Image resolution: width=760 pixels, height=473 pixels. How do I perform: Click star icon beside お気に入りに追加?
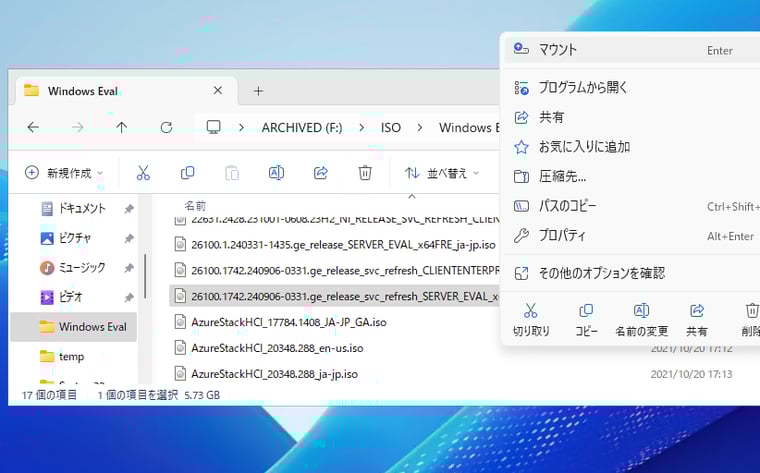click(521, 147)
